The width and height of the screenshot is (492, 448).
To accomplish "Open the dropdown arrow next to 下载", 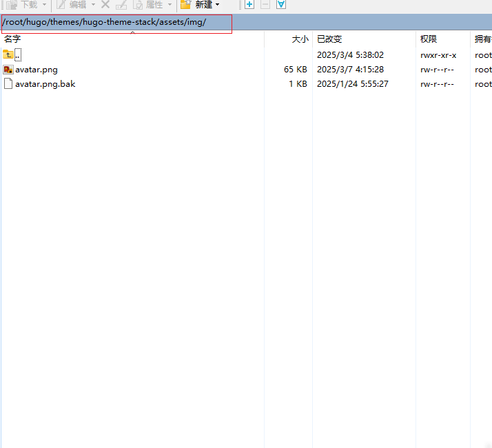I will coord(44,5).
